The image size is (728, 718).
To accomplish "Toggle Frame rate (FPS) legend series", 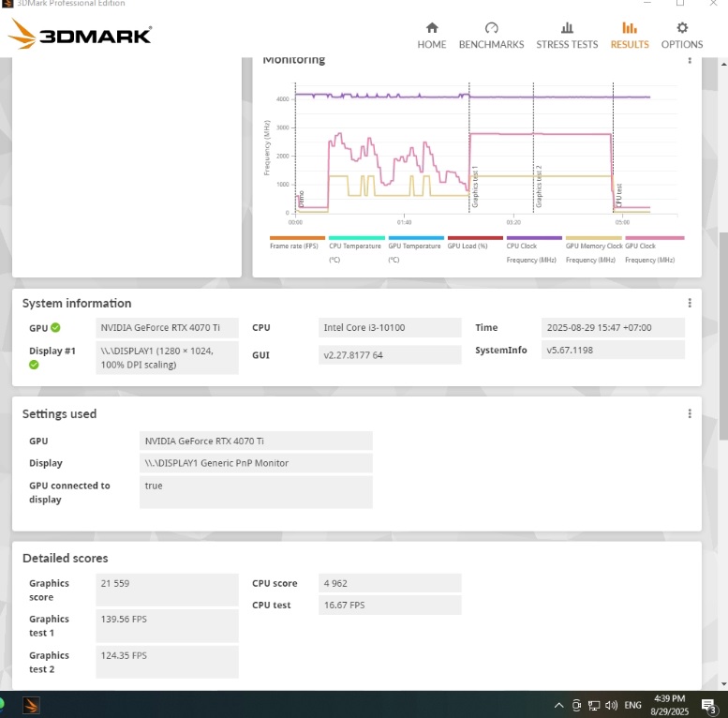I will [x=297, y=238].
